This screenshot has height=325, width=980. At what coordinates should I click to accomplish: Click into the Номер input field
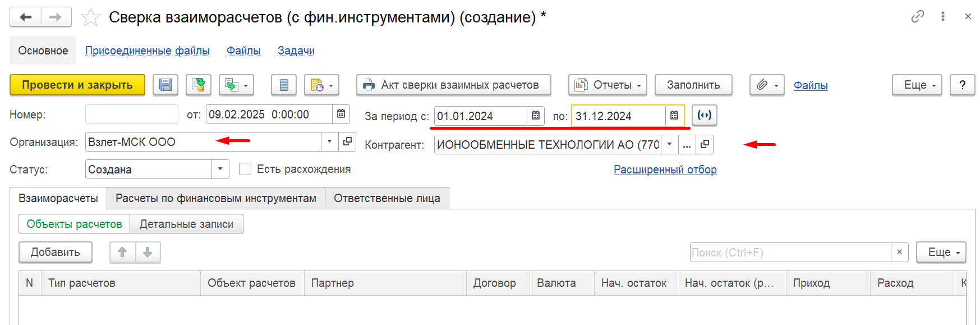(x=132, y=114)
